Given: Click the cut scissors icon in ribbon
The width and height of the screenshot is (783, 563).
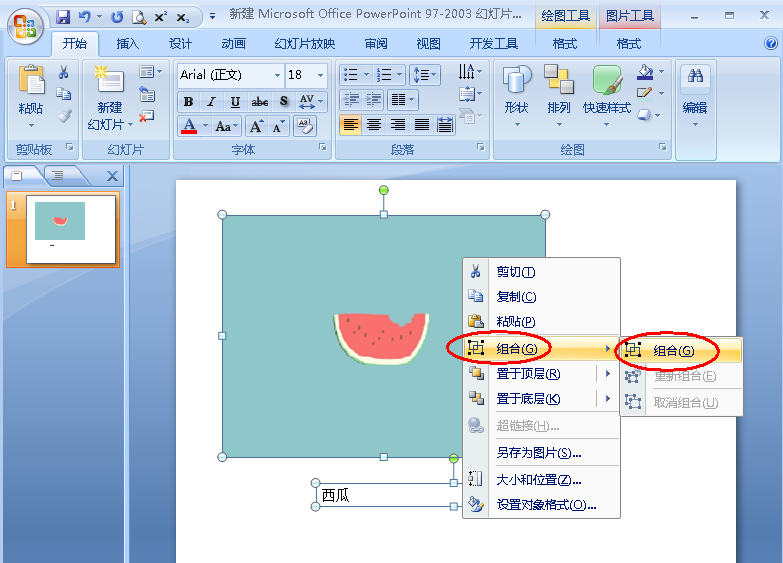Looking at the screenshot, I should click(x=64, y=72).
